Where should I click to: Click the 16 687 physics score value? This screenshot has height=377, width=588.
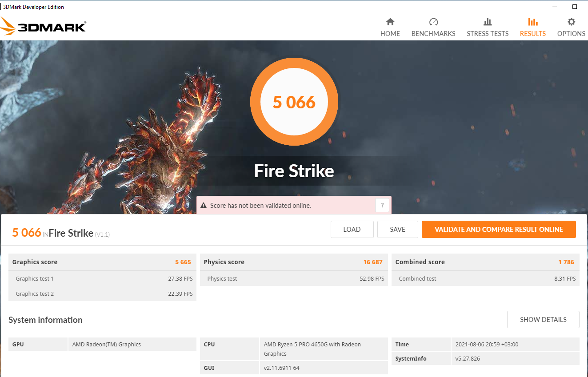[x=373, y=262]
